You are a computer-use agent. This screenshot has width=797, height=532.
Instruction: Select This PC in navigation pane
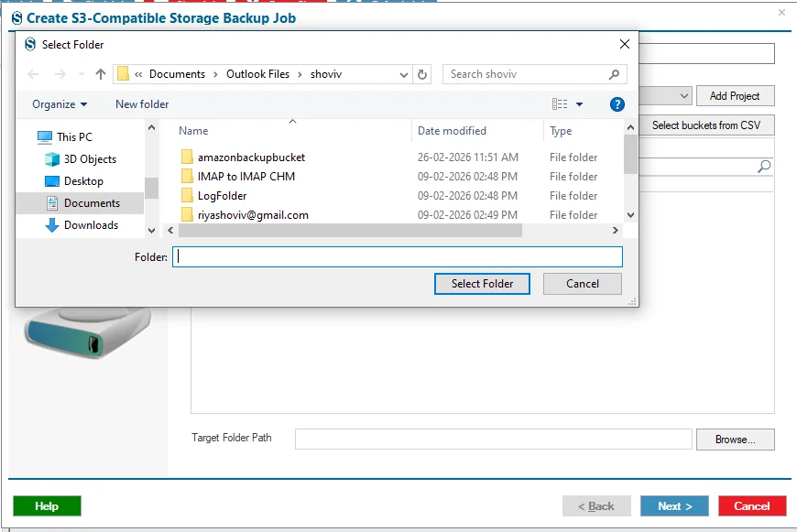tap(74, 137)
